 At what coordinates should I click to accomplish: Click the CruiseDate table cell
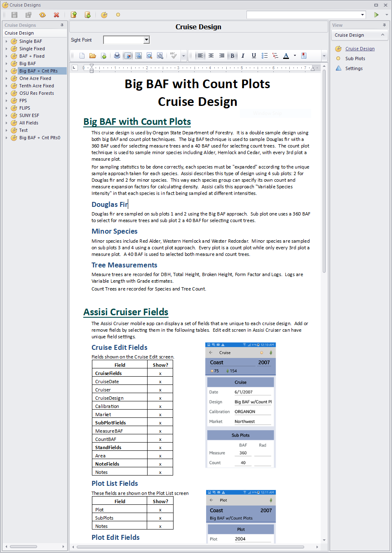coord(120,382)
